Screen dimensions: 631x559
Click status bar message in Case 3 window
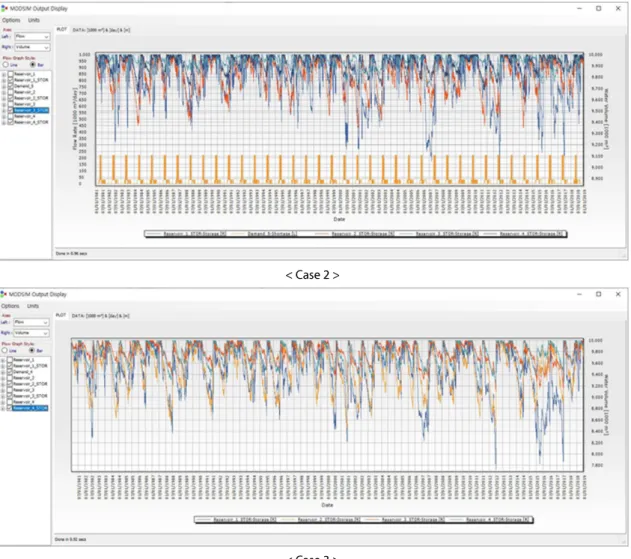click(x=70, y=539)
